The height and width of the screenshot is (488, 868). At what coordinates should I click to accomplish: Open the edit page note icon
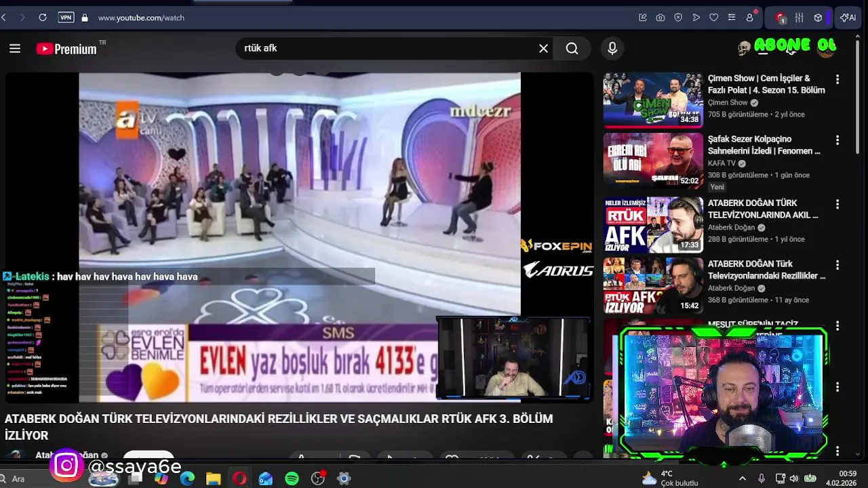[x=643, y=18]
